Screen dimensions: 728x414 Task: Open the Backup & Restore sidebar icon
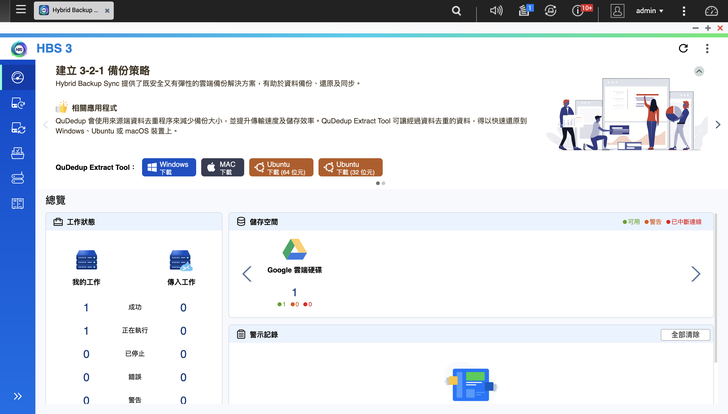pos(18,103)
